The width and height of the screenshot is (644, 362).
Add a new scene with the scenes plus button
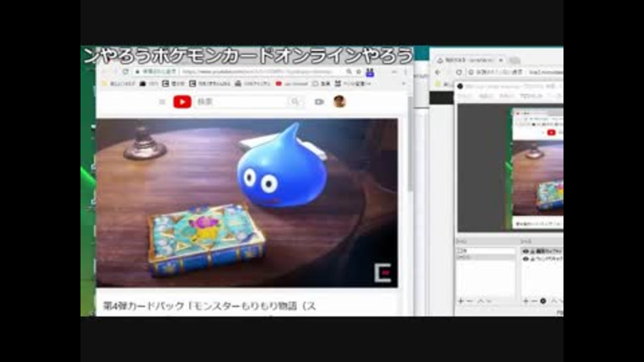(461, 301)
